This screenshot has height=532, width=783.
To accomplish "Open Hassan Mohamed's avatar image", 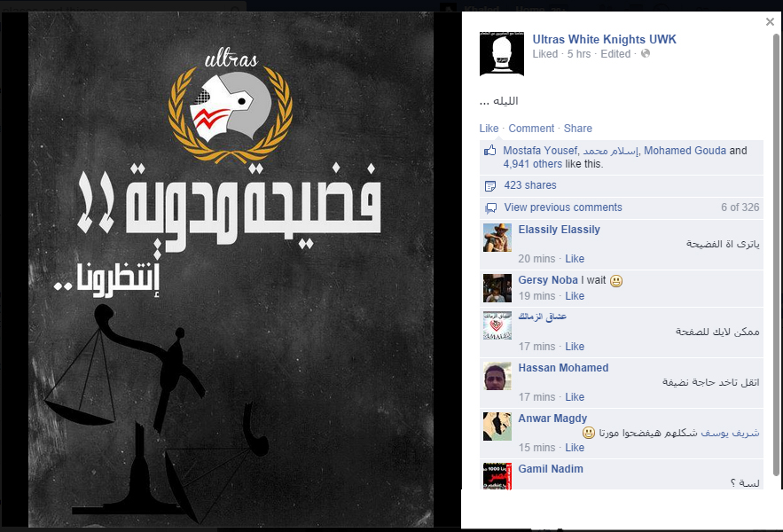I will pyautogui.click(x=497, y=376).
